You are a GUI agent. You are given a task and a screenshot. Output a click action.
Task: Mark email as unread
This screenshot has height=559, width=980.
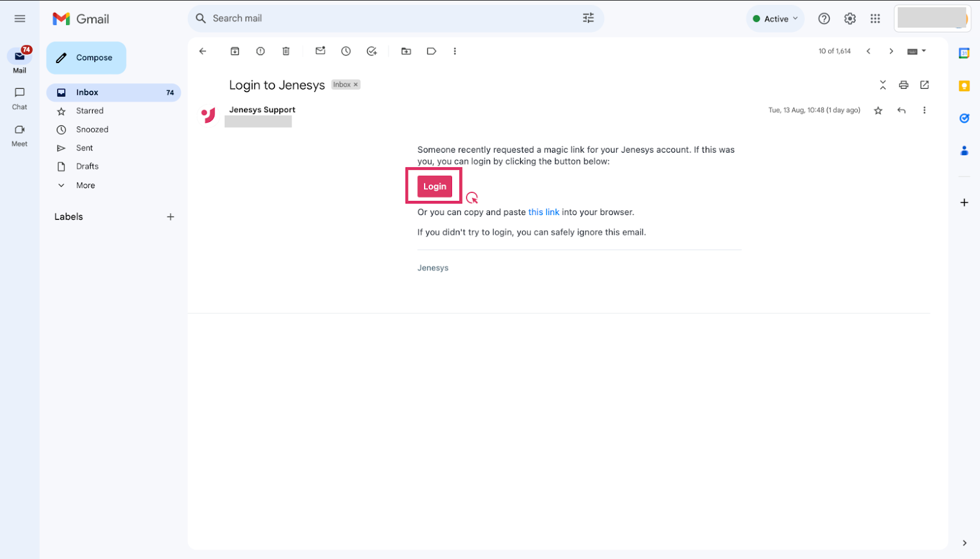pyautogui.click(x=320, y=51)
